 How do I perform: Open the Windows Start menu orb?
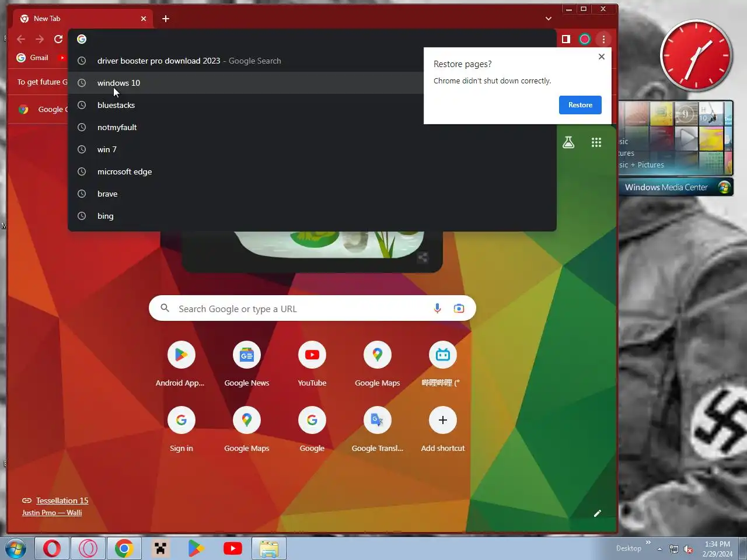[x=16, y=549]
